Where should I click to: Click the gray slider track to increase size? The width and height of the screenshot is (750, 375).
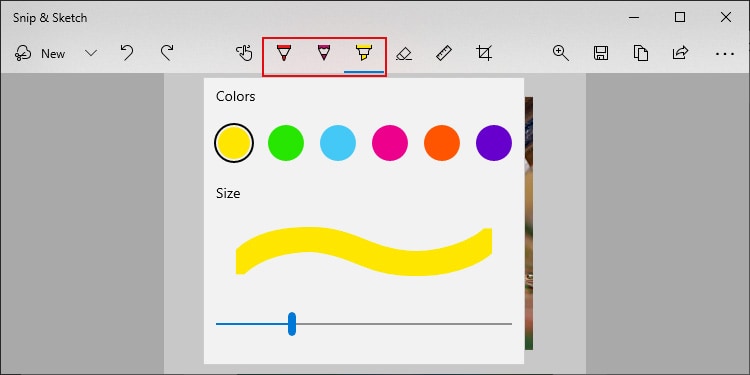[404, 324]
